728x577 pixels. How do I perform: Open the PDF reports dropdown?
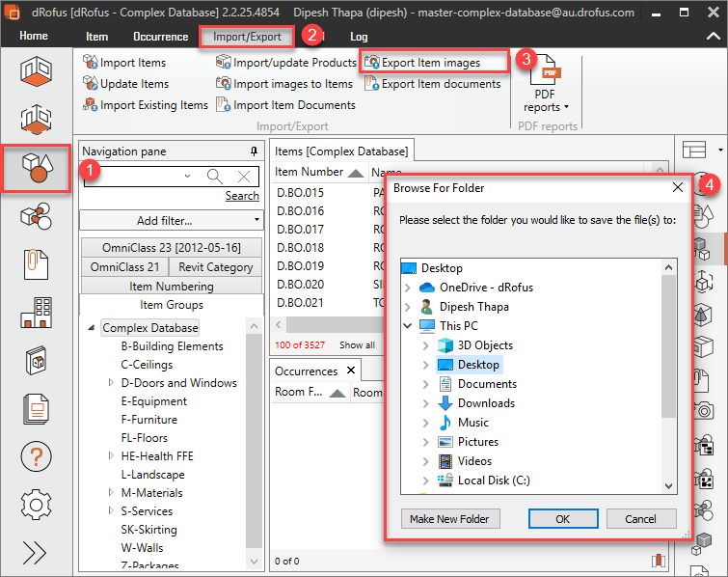coord(545,84)
